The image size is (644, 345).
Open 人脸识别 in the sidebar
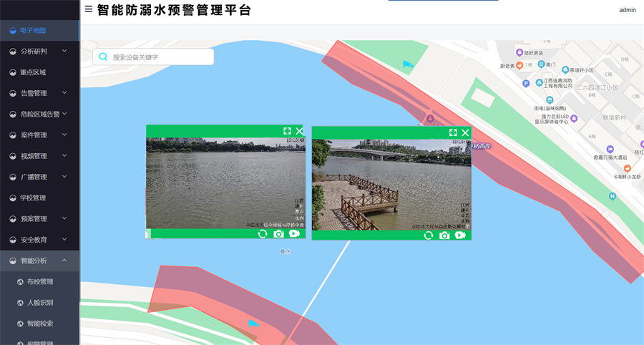[40, 303]
